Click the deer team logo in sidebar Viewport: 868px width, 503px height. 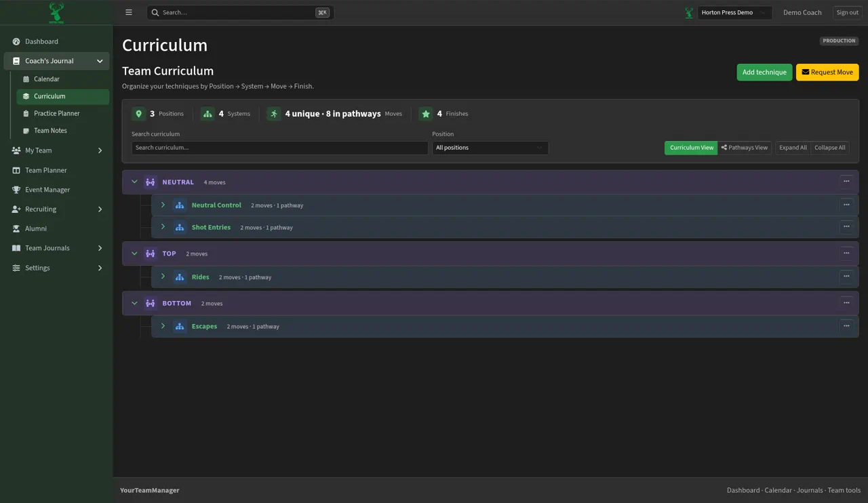pos(56,12)
